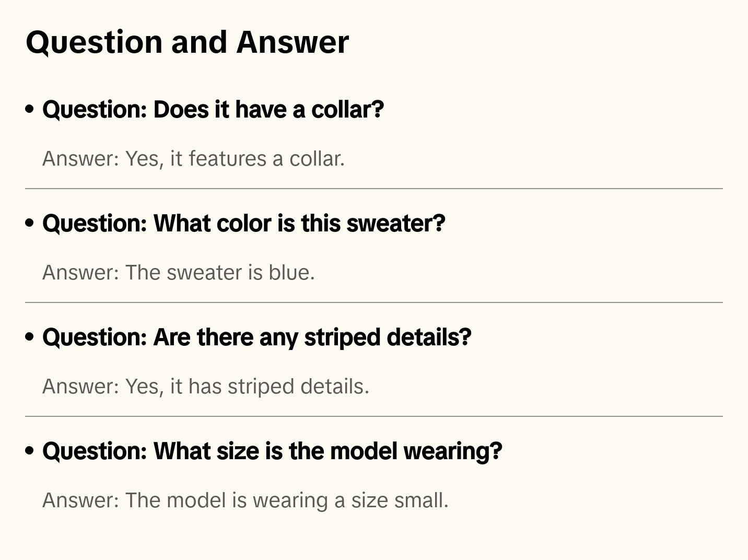Select the 'What color is this sweater?' question
The height and width of the screenshot is (560, 748).
[x=243, y=224]
